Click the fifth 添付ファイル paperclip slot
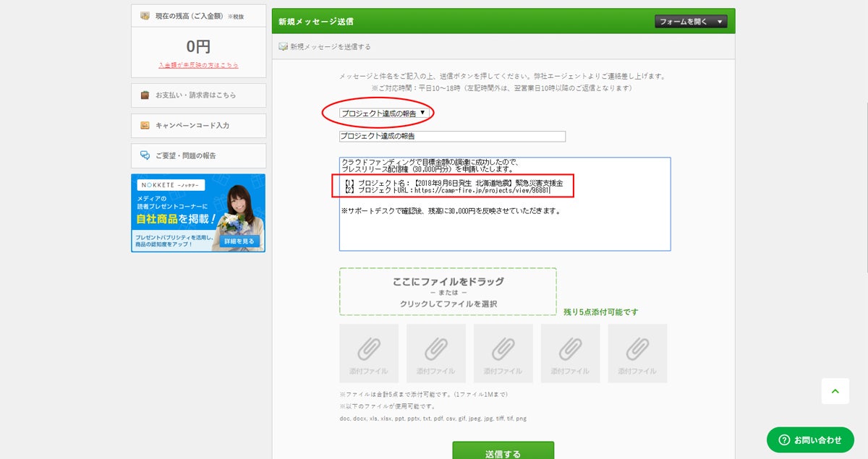This screenshot has width=868, height=459. tap(637, 353)
